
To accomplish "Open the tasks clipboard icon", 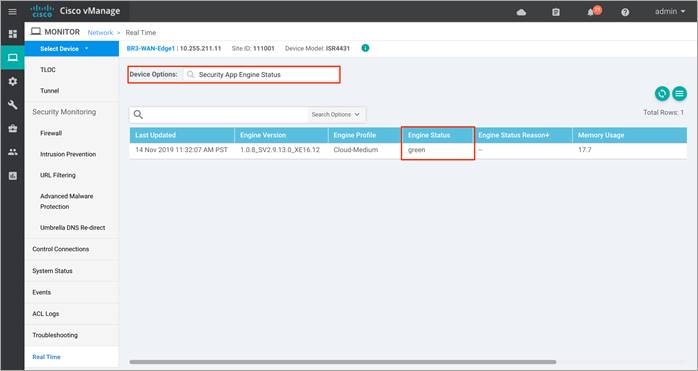I will [x=556, y=12].
